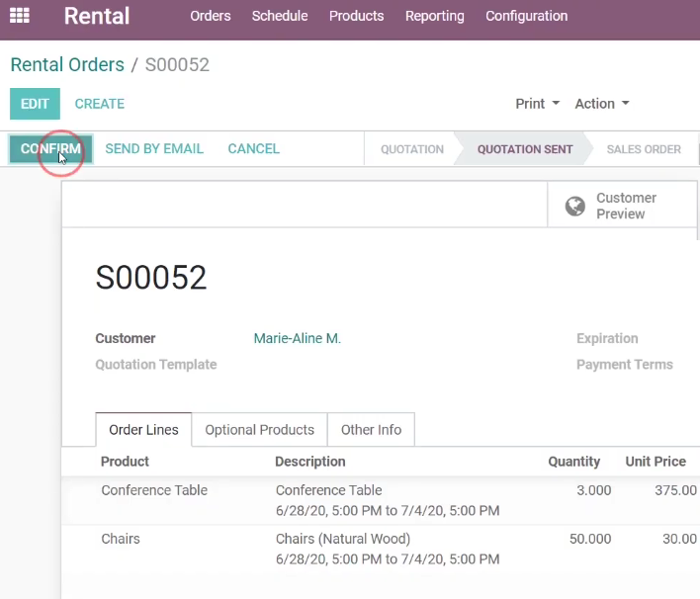The width and height of the screenshot is (700, 599).
Task: Cancel the quotation S00052
Action: point(253,148)
